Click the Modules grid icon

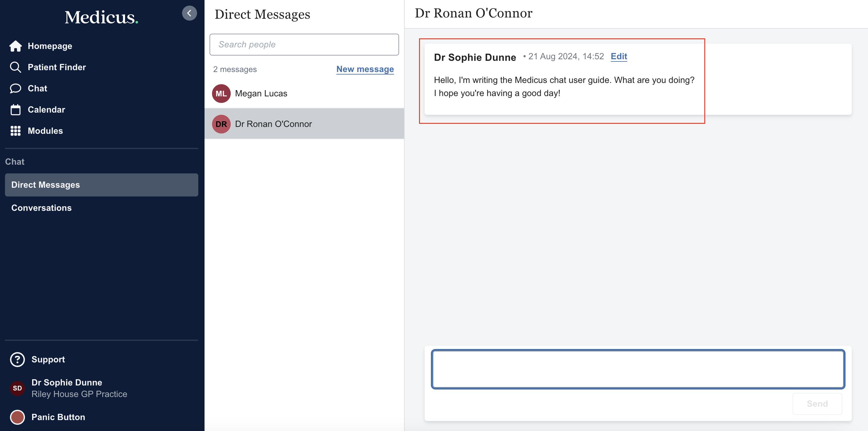16,131
